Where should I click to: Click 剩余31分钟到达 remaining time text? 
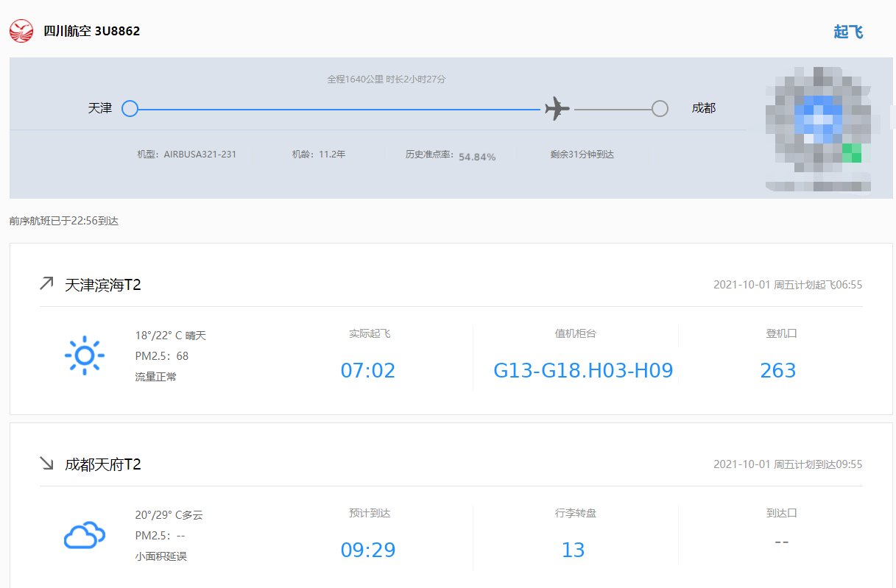tap(582, 155)
